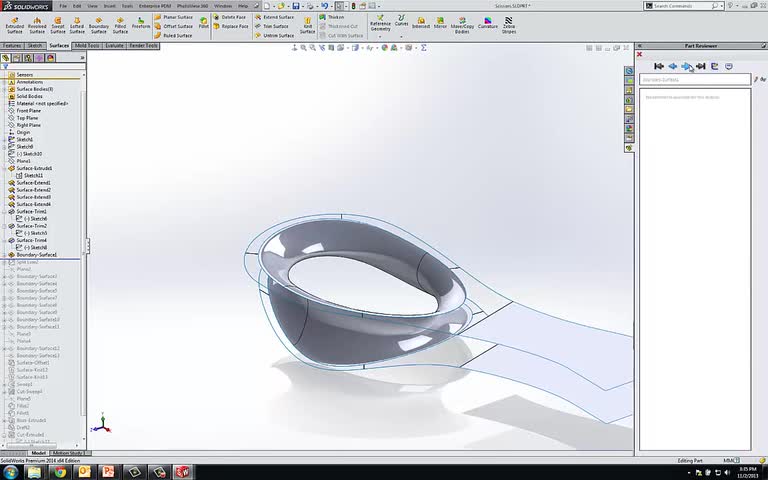768x480 pixels.
Task: Click the Boundary Surface tool
Action: point(99,24)
